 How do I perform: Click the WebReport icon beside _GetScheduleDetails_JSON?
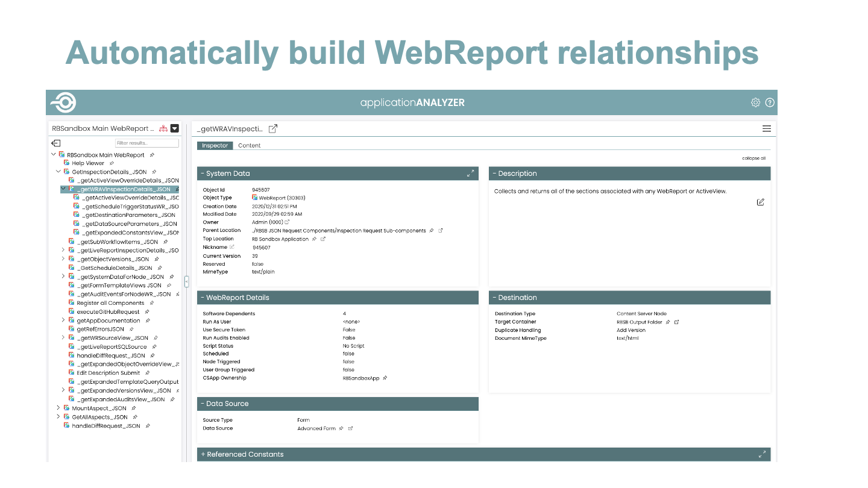[71, 268]
